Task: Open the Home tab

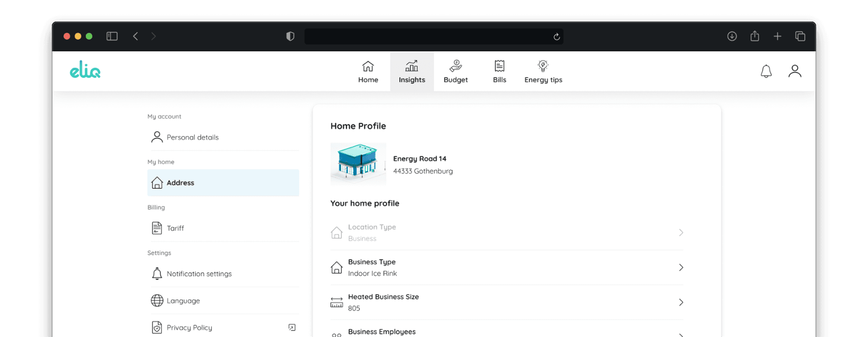Action: (x=368, y=71)
